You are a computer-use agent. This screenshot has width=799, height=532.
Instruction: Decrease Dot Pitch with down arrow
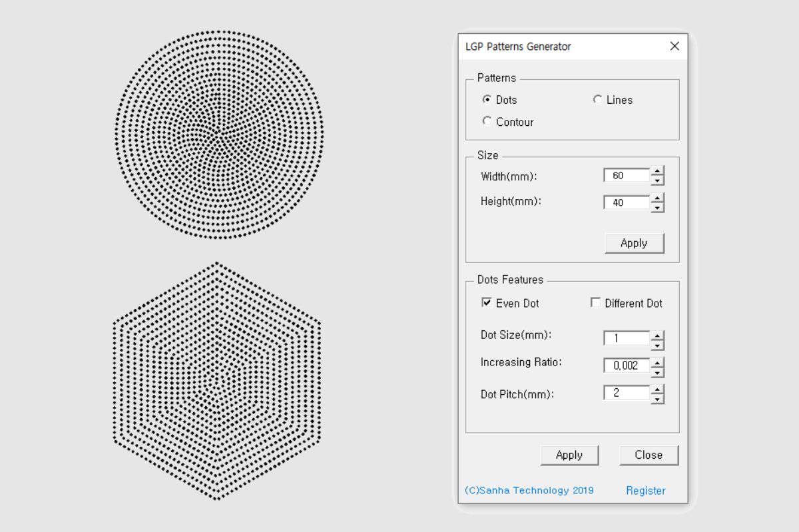(x=657, y=399)
